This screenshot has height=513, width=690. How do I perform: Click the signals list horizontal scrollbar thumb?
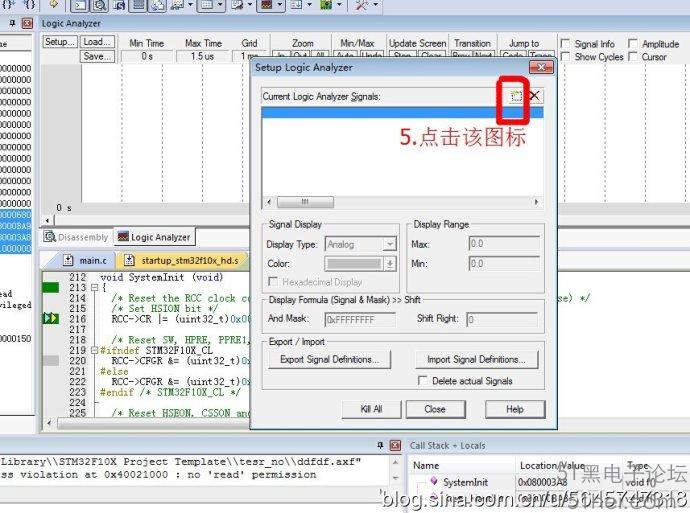(x=305, y=202)
